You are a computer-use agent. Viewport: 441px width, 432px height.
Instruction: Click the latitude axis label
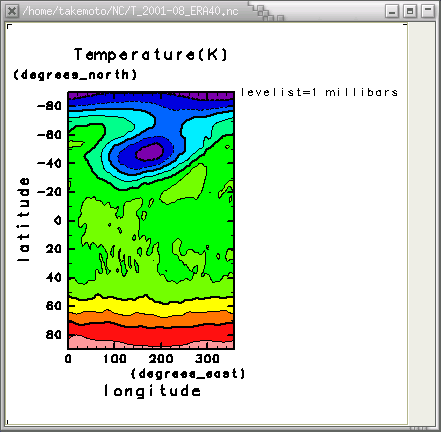coord(24,219)
